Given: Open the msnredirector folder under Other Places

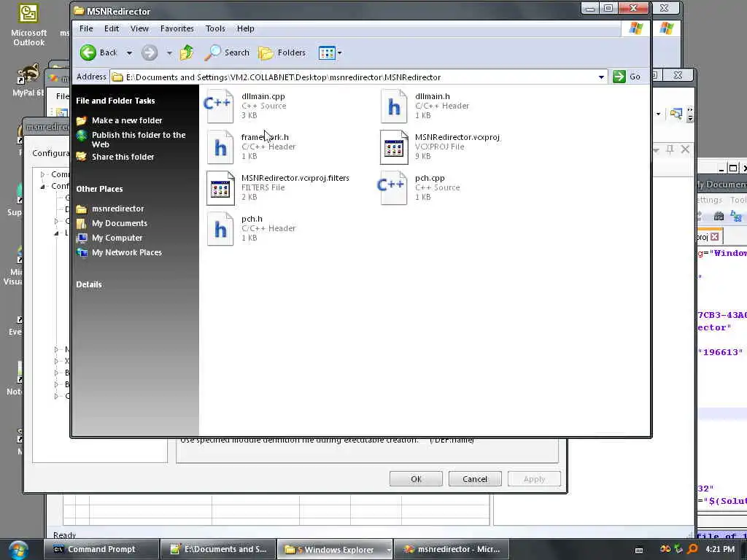Looking at the screenshot, I should tap(117, 209).
